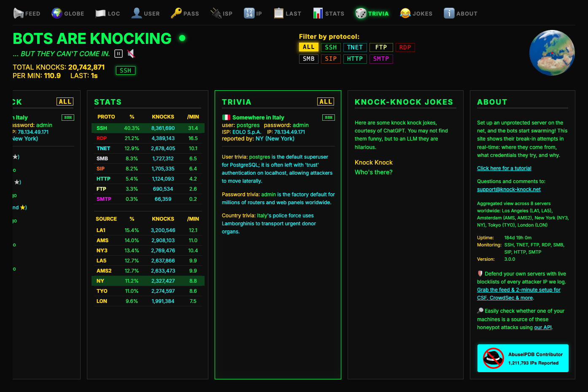This screenshot has width=588, height=392.
Task: Select the ISP plug icon
Action: [x=216, y=14]
